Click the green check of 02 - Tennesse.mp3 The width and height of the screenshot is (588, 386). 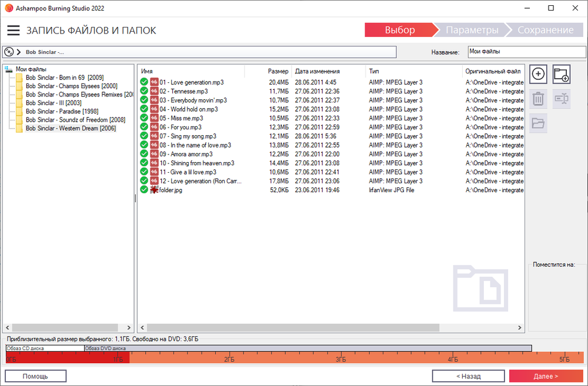tap(144, 91)
